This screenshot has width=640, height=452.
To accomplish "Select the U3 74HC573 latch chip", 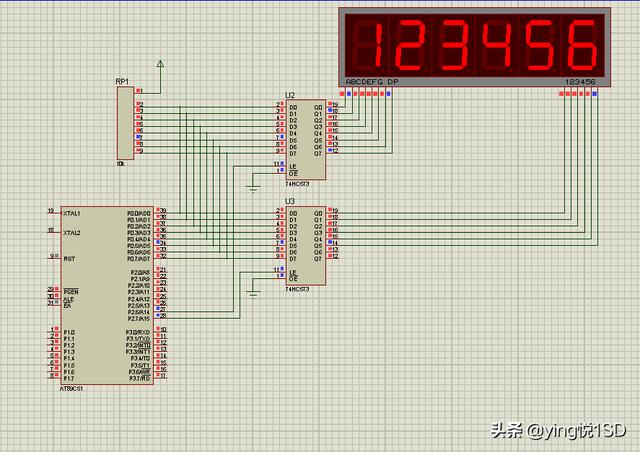I will click(x=306, y=245).
